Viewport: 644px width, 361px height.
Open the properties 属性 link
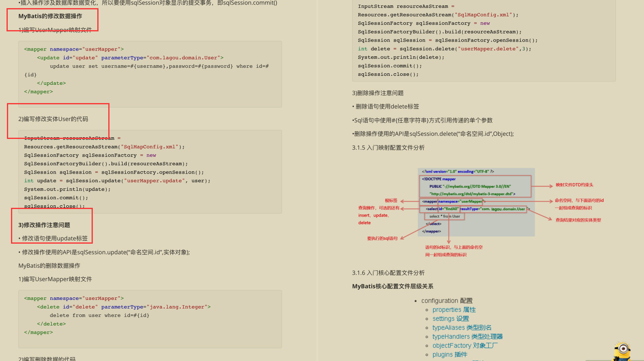(x=454, y=310)
